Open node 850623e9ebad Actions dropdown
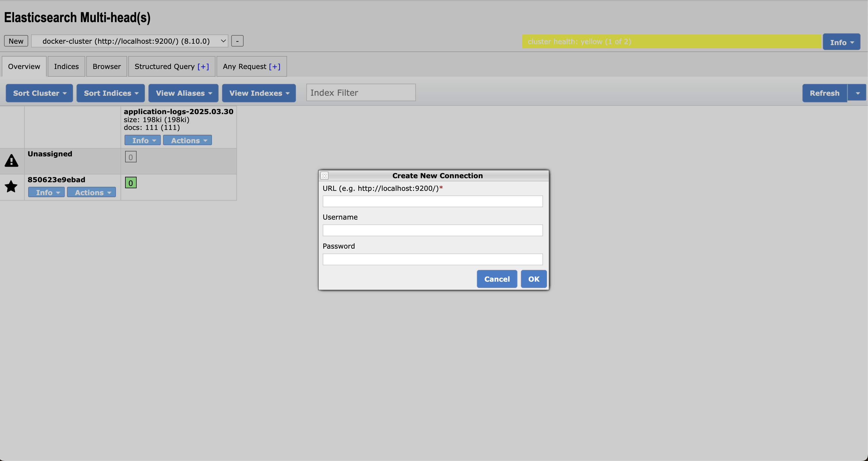Image resolution: width=868 pixels, height=461 pixels. [91, 192]
